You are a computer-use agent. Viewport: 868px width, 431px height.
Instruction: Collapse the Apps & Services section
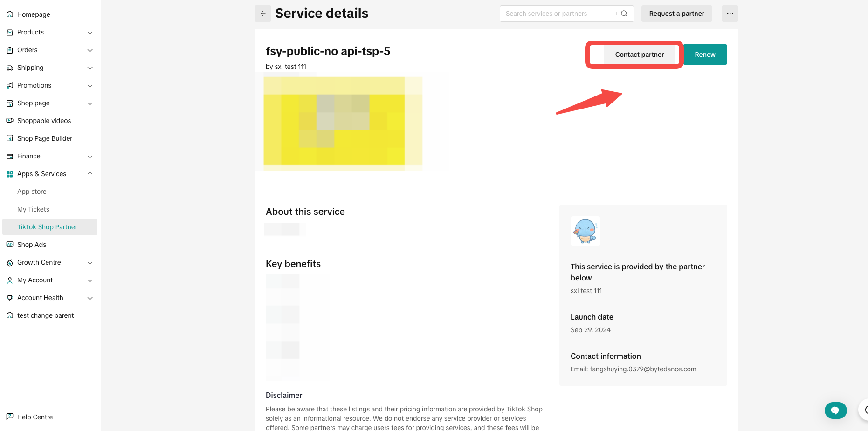pos(90,174)
